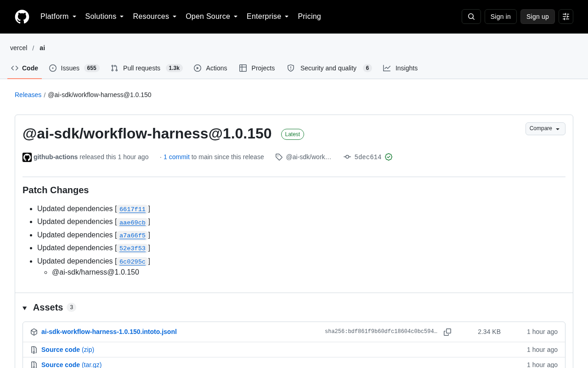Open the Compare dropdown

545,129
